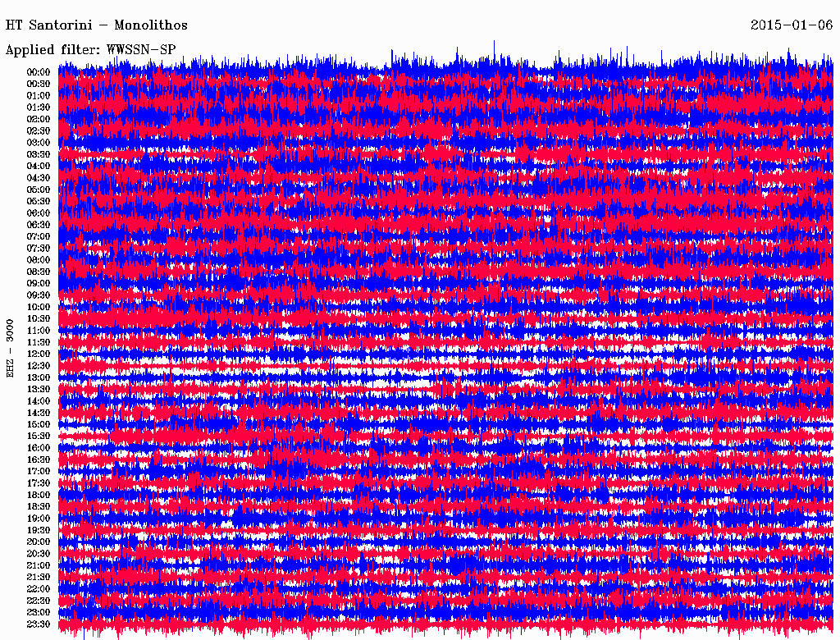Select the 02:30 time label
This screenshot has height=640, width=840.
coord(39,130)
